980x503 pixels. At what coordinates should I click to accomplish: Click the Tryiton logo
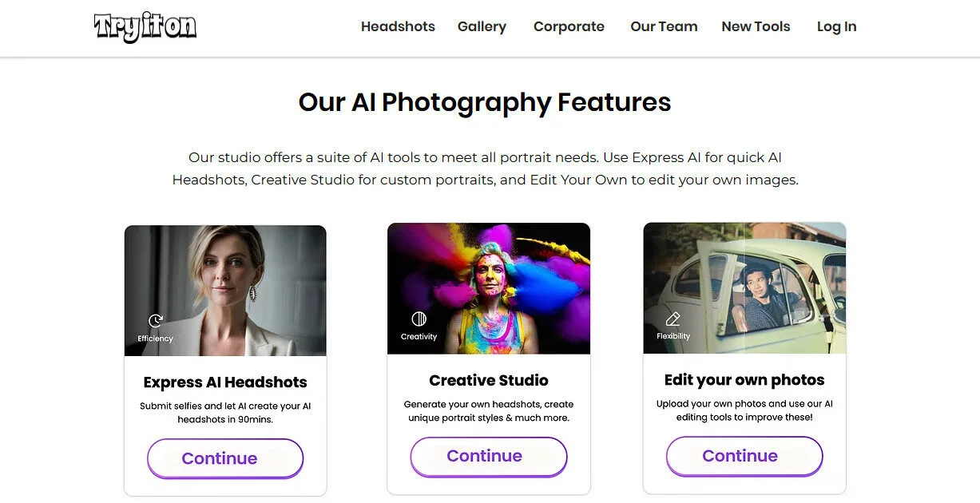(x=145, y=26)
